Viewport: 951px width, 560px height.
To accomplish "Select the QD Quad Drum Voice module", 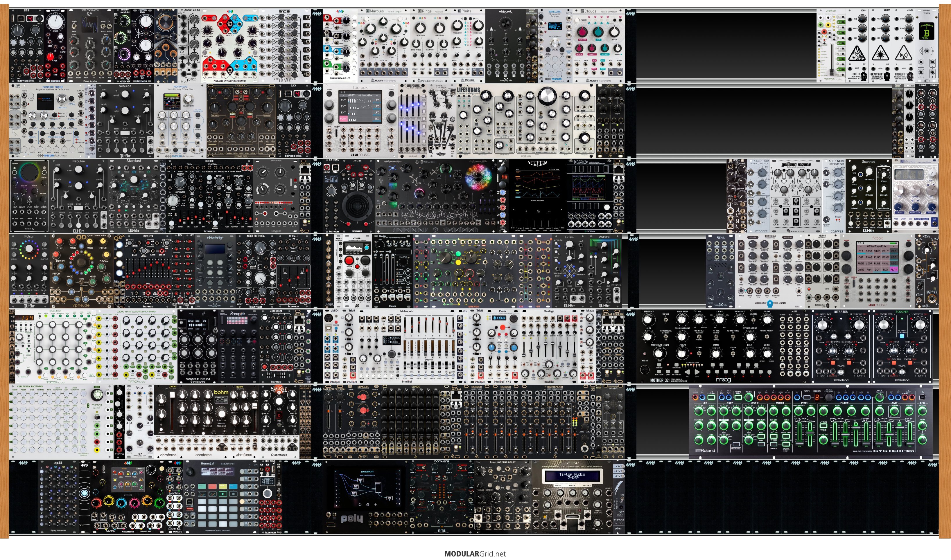I will pos(81,271).
